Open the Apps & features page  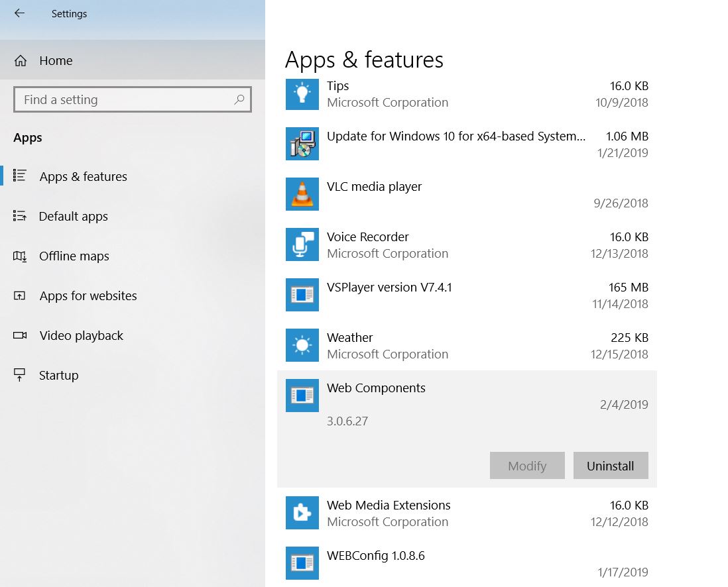[133, 176]
